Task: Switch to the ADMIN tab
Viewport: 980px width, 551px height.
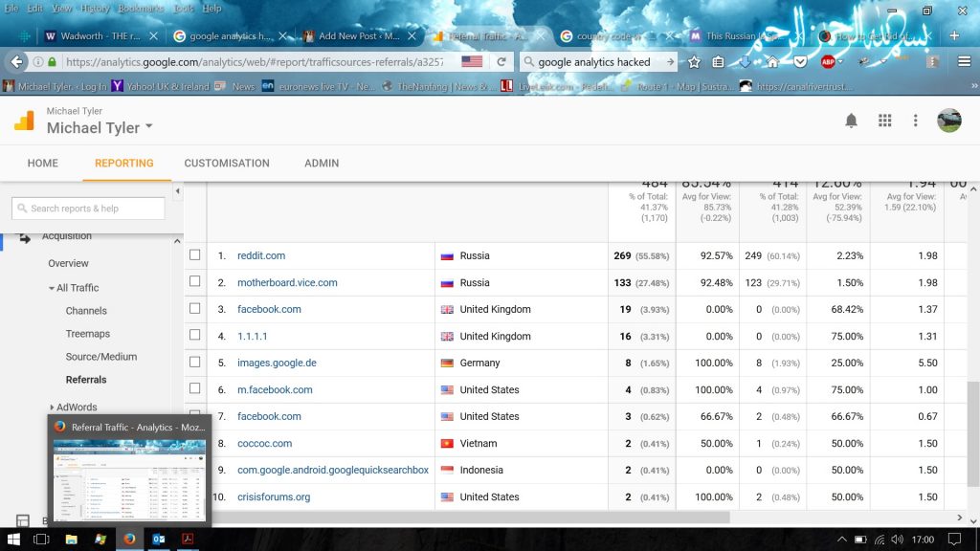Action: point(322,163)
